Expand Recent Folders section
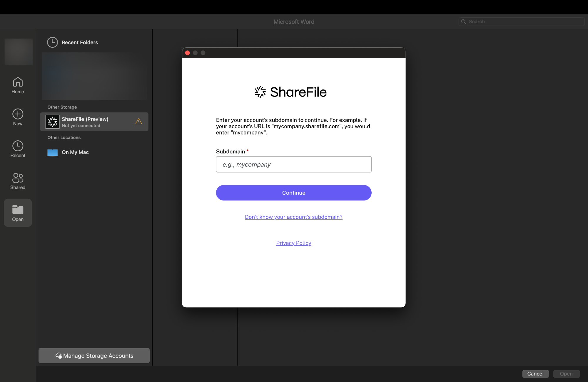Image resolution: width=588 pixels, height=382 pixels. click(x=79, y=41)
